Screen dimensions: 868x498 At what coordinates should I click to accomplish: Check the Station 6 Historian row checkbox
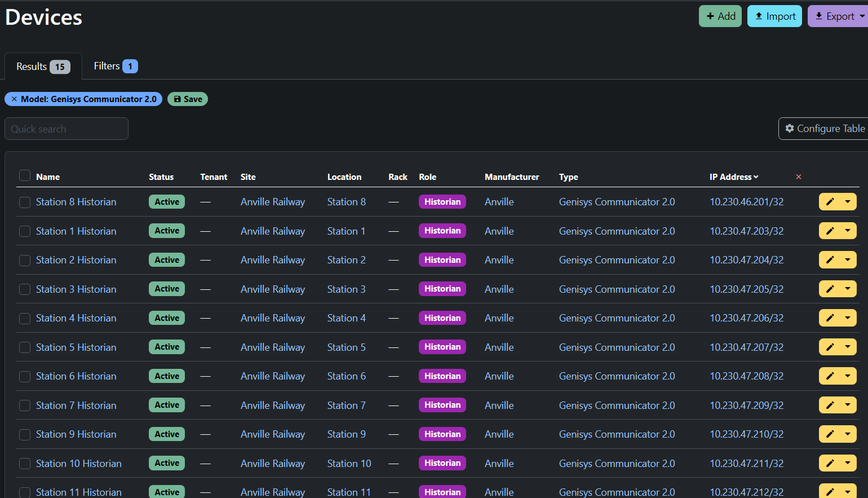pos(25,376)
